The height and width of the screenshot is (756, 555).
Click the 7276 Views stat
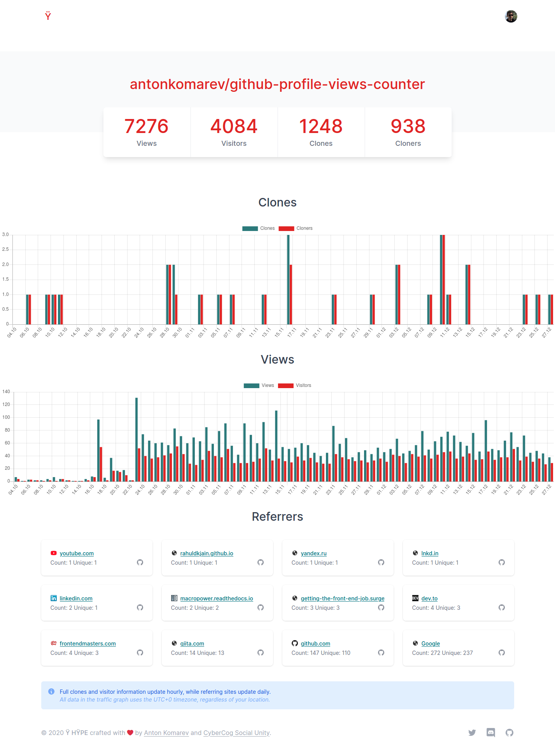(147, 132)
